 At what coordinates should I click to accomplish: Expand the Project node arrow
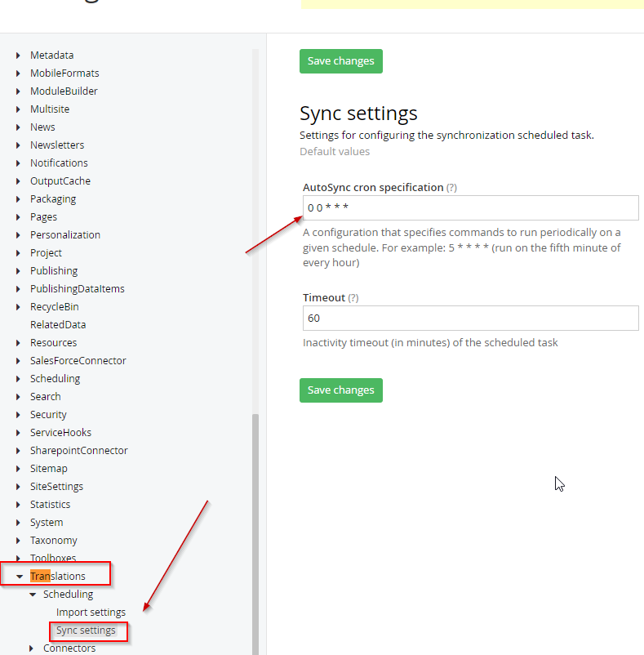pos(18,252)
